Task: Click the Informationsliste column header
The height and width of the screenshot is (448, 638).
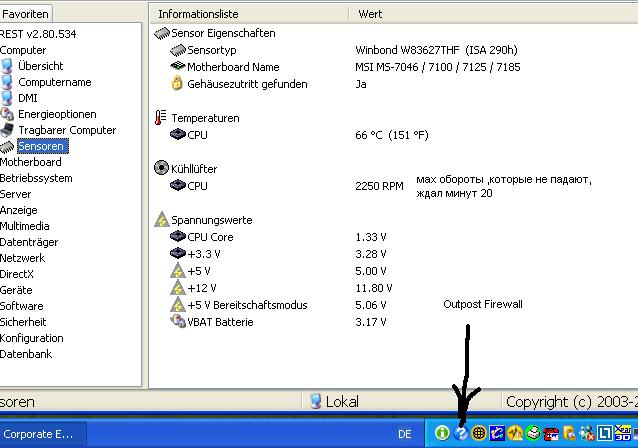Action: (249, 14)
